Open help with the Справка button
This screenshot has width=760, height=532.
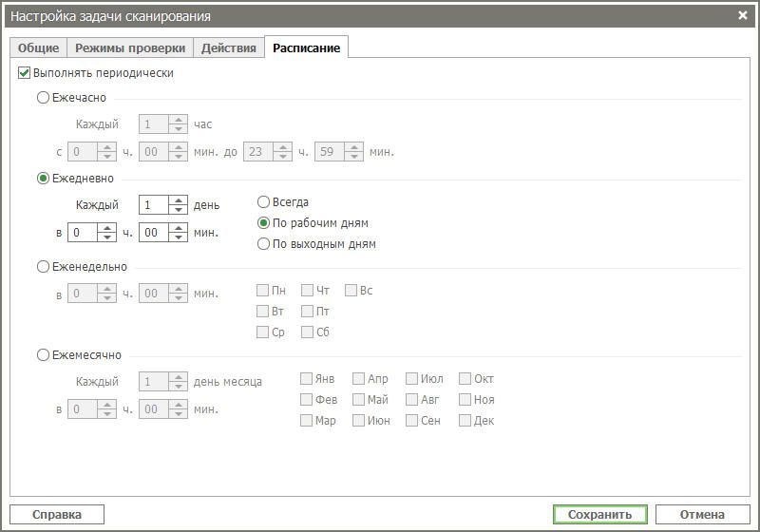click(57, 515)
